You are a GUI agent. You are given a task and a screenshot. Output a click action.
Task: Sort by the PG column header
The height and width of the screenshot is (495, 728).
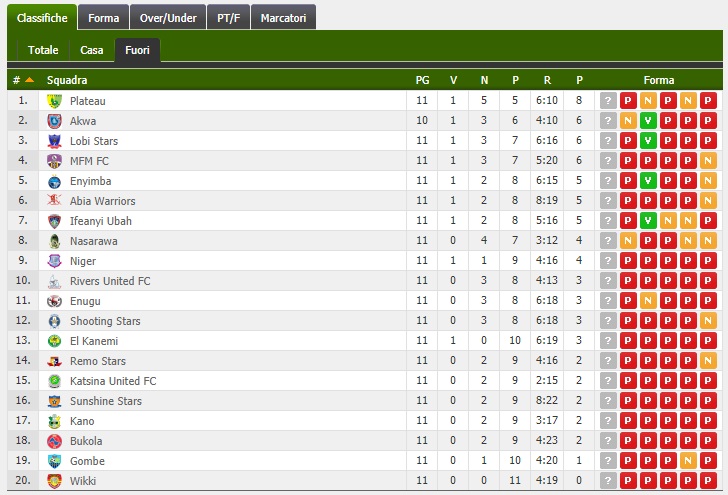pos(422,80)
